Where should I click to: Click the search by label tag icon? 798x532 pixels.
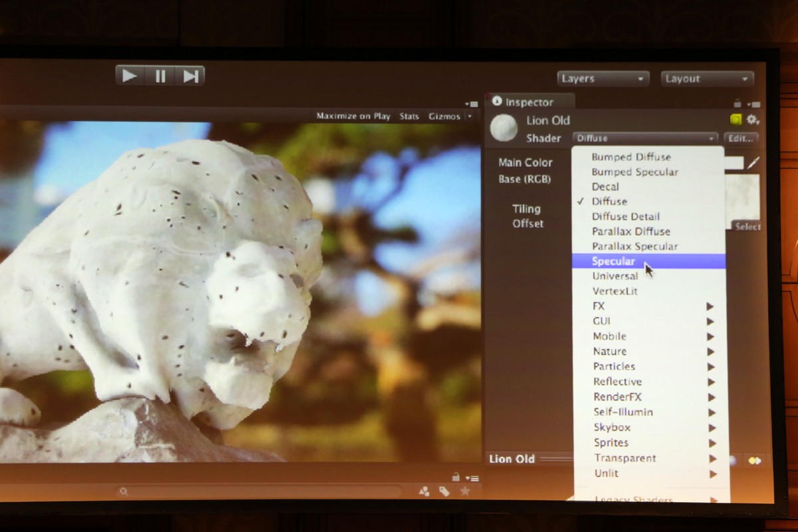pos(444,491)
